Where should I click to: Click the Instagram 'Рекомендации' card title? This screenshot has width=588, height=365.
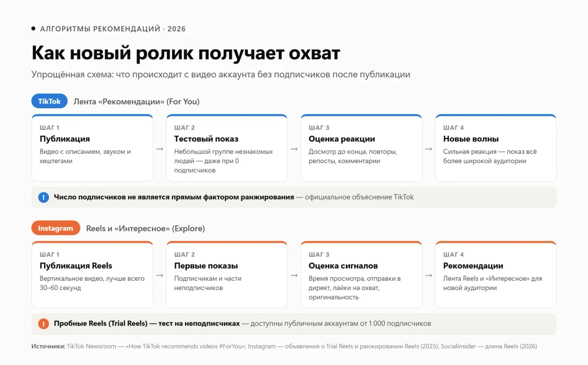coord(473,266)
